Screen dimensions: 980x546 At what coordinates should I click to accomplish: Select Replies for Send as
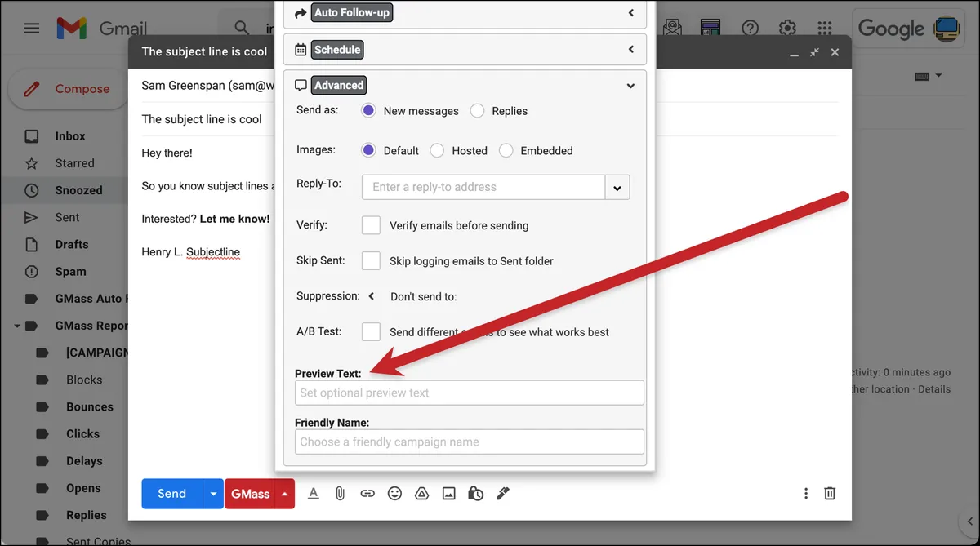point(477,110)
